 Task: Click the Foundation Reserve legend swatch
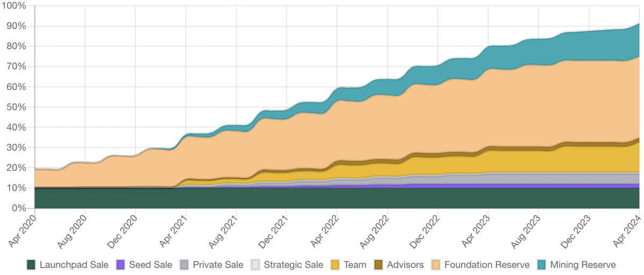point(435,265)
